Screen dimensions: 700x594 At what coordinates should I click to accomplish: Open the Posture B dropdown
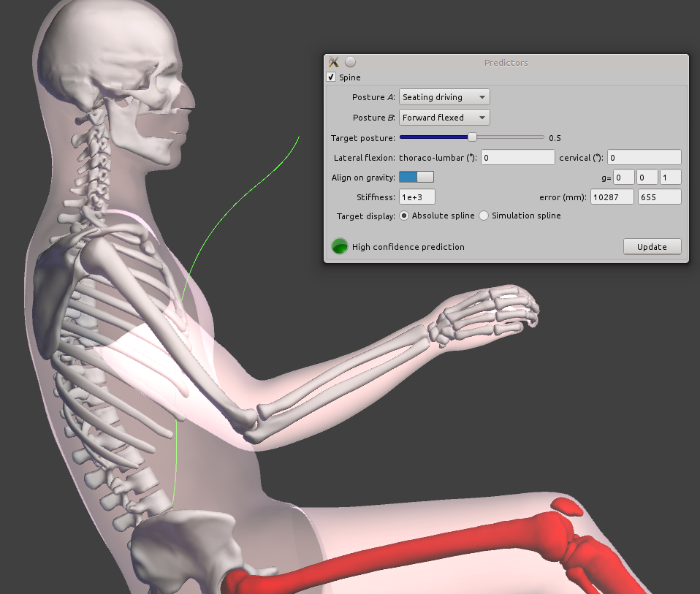(x=444, y=118)
